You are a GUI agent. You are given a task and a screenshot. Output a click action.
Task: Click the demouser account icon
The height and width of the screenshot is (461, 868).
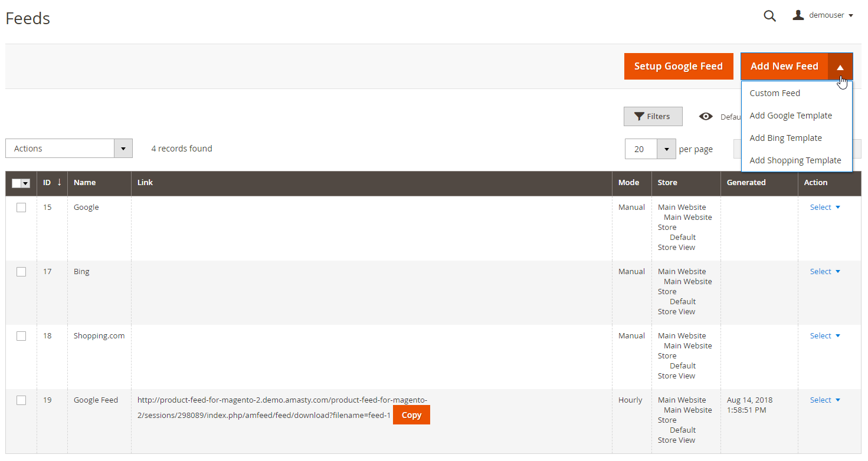798,15
